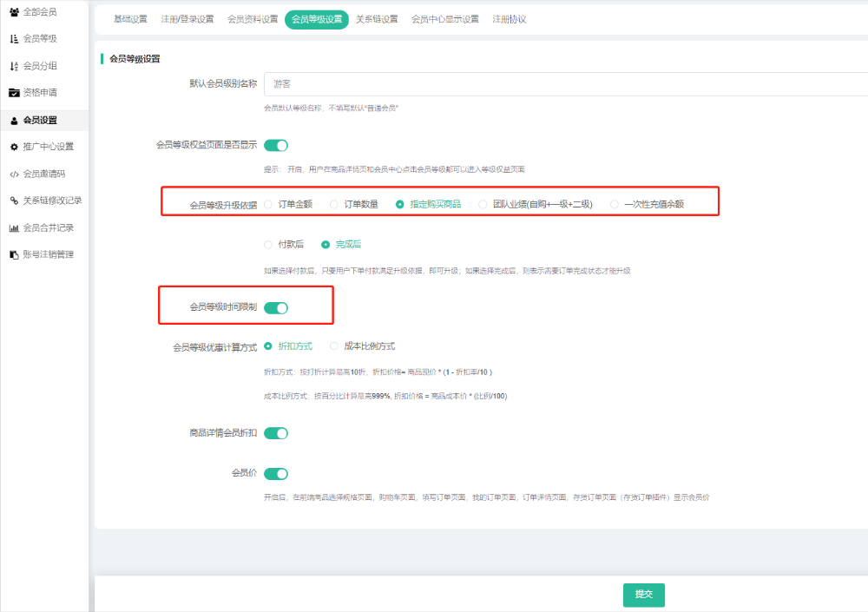This screenshot has height=612, width=868.
Task: Choose the 付款后 radio option
Action: click(268, 245)
